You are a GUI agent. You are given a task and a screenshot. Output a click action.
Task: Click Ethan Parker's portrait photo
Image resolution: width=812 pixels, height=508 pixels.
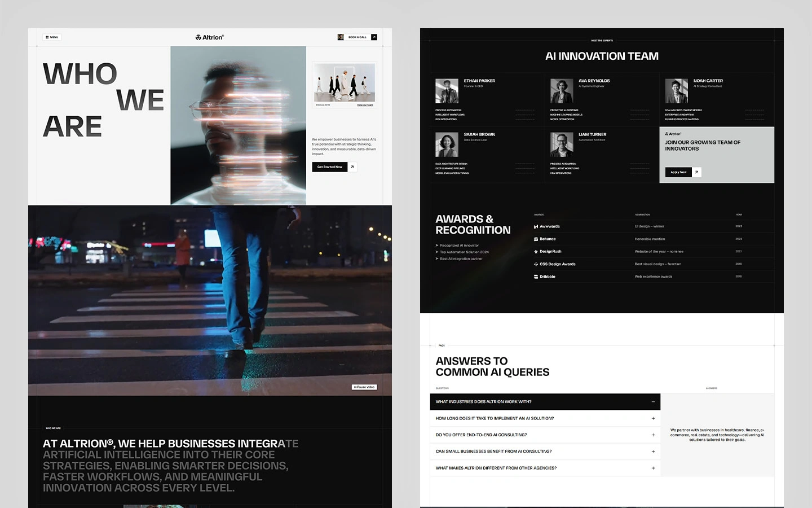click(x=447, y=90)
